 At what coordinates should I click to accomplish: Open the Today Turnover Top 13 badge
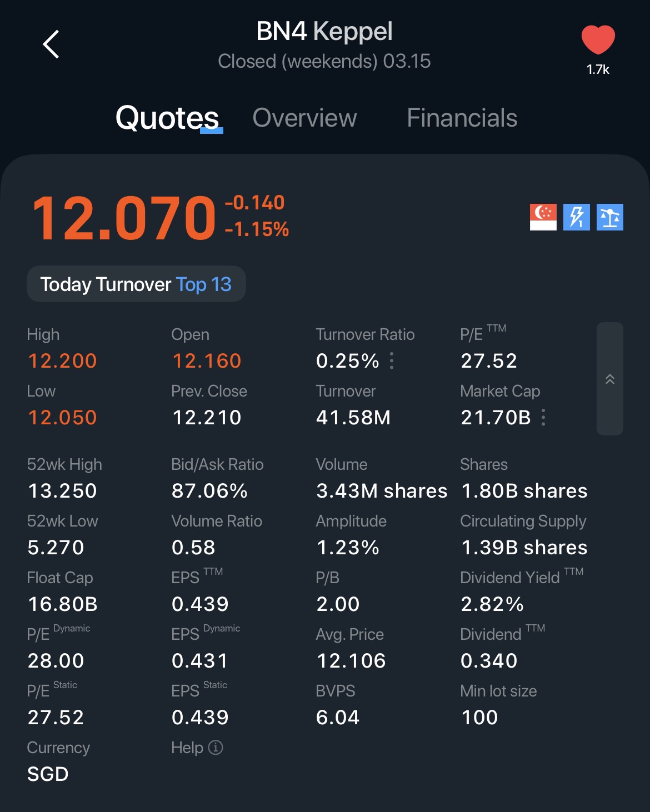point(136,284)
